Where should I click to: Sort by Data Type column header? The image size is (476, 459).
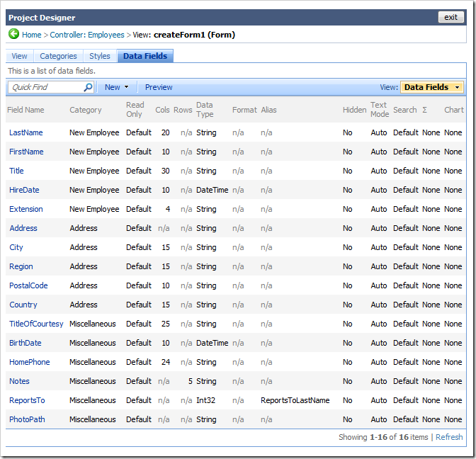coord(205,110)
